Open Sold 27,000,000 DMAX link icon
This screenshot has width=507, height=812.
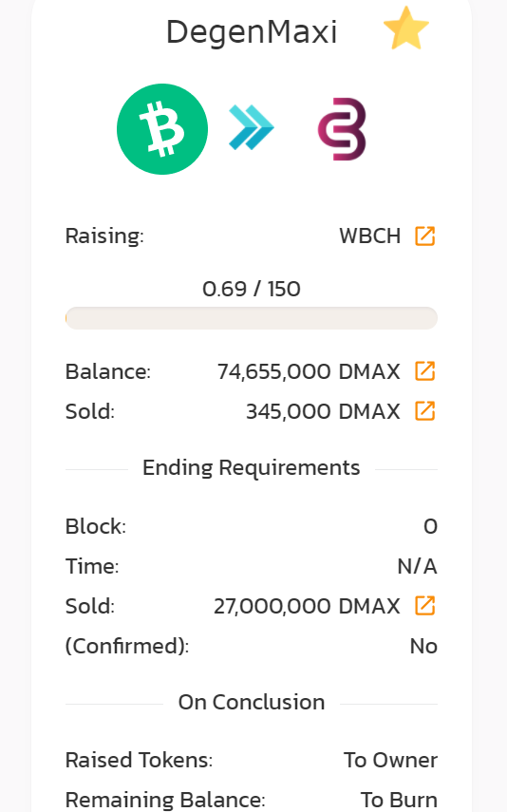point(424,606)
